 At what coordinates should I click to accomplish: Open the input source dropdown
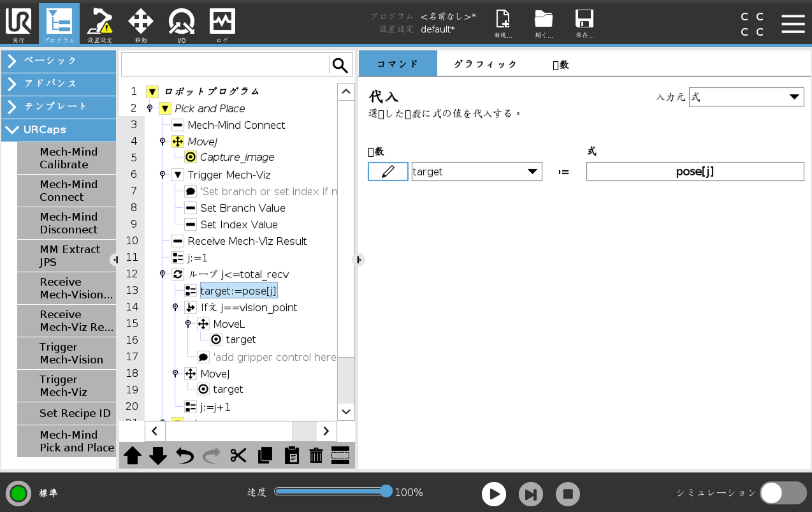746,97
